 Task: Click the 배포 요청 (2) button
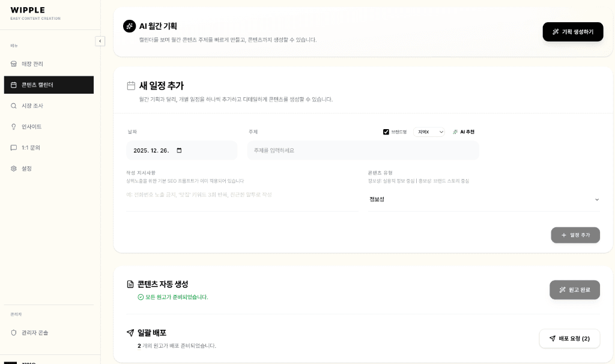(569, 338)
